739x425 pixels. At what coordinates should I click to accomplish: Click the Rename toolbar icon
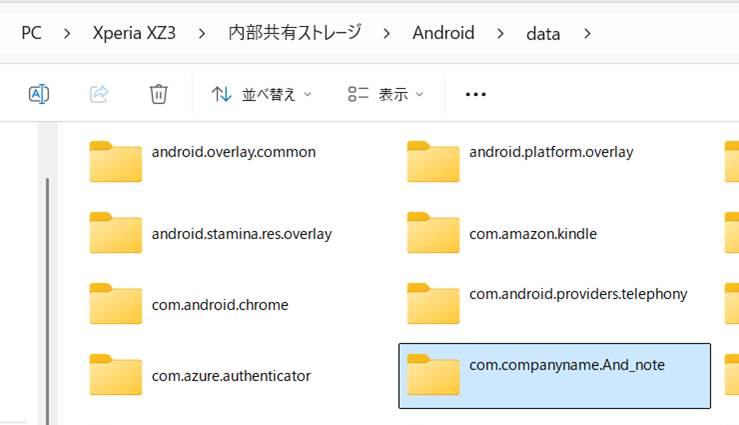click(x=39, y=94)
